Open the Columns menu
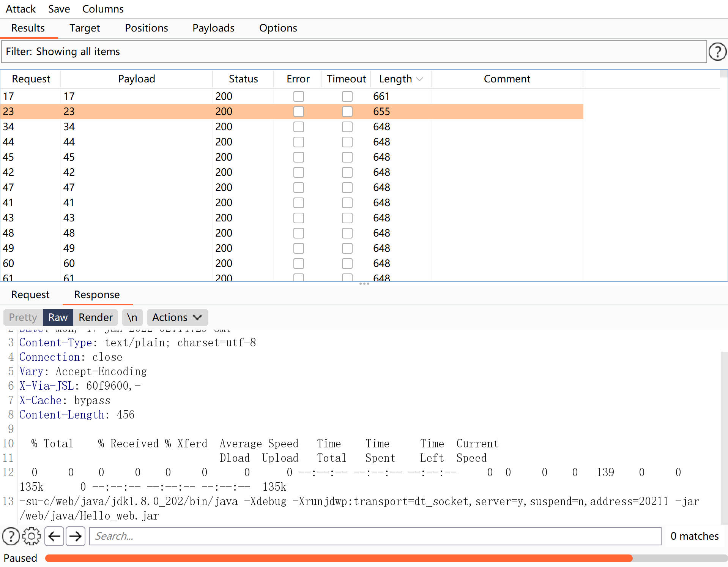 coord(103,9)
